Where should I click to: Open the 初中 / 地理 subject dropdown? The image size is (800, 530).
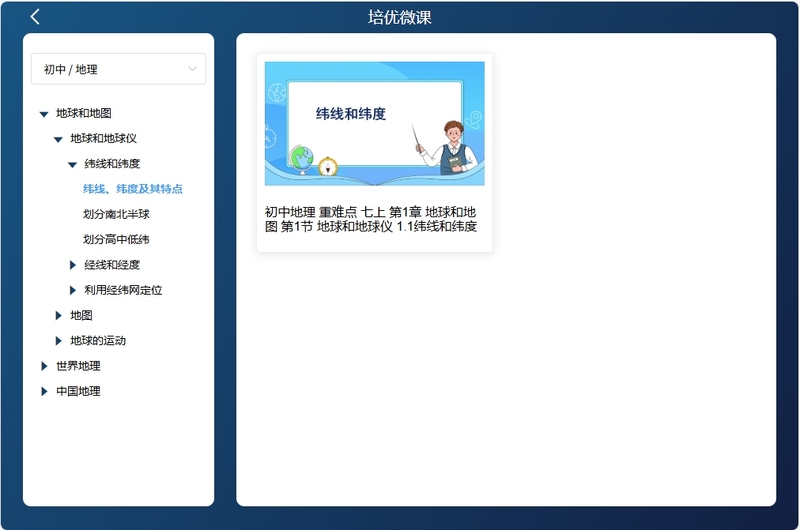click(x=118, y=69)
